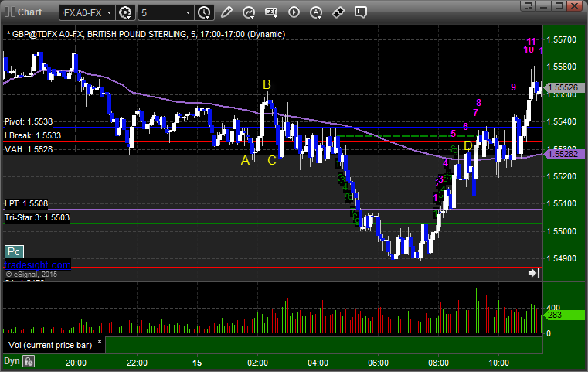
Task: Select the yellow D annotation
Action: tap(467, 145)
